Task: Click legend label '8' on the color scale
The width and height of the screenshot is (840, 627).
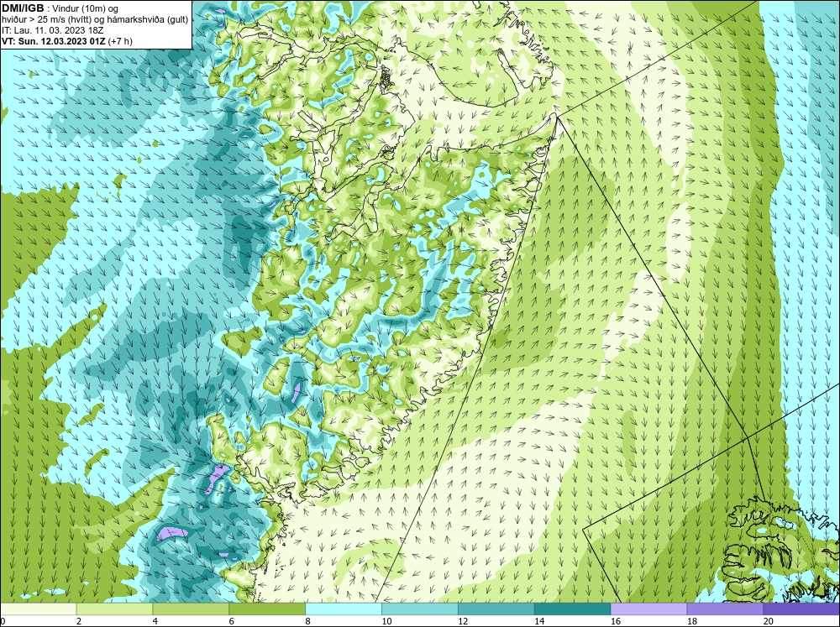Action: pos(307,621)
